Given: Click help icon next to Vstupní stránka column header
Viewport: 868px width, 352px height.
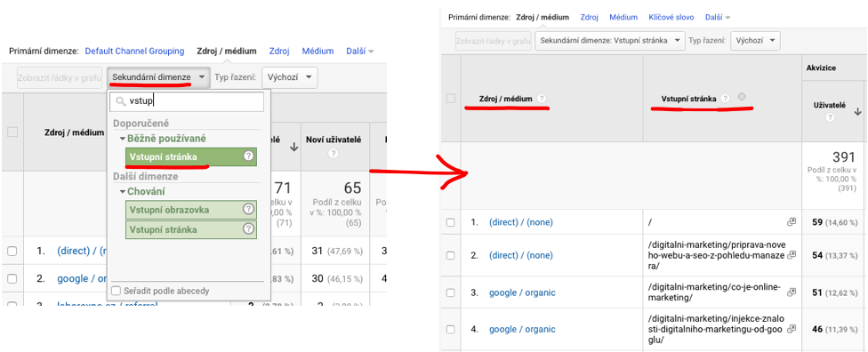Looking at the screenshot, I should (x=725, y=99).
